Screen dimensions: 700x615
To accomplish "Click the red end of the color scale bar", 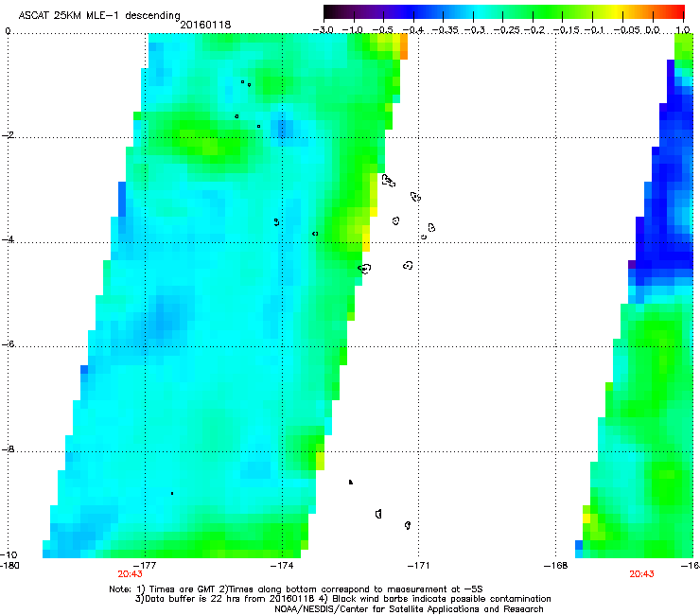I will [x=678, y=12].
